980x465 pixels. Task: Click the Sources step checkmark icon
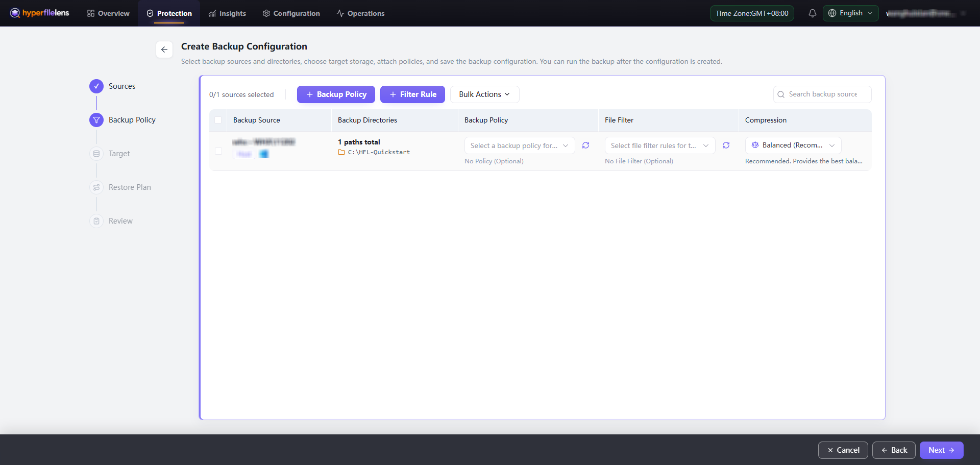(96, 86)
